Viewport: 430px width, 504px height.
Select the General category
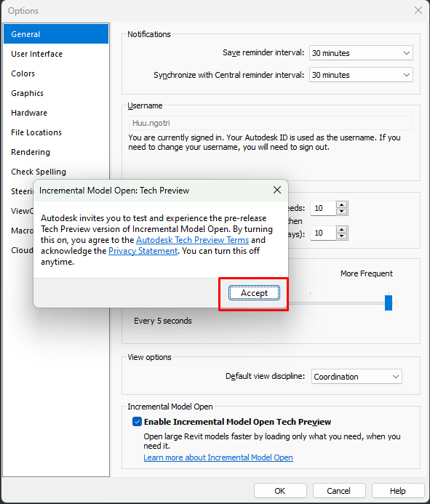pyautogui.click(x=56, y=33)
